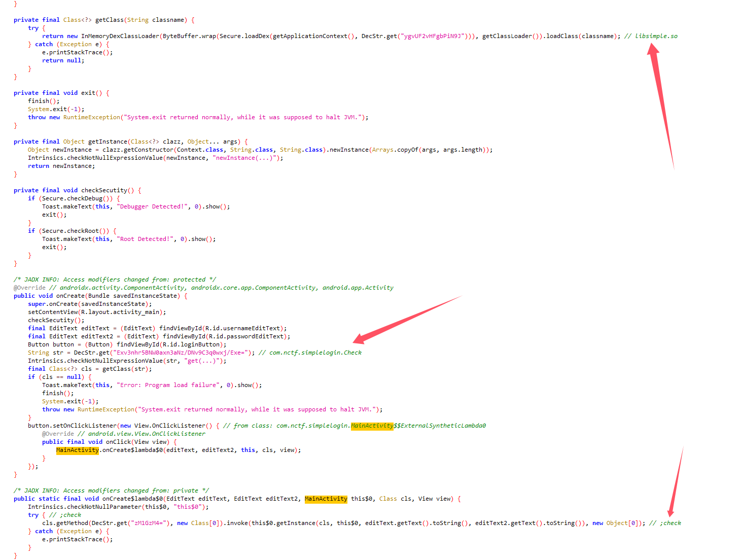Click the "Debugger Detected!" string literal
Image resolution: width=740 pixels, height=560 pixels.
click(x=152, y=206)
